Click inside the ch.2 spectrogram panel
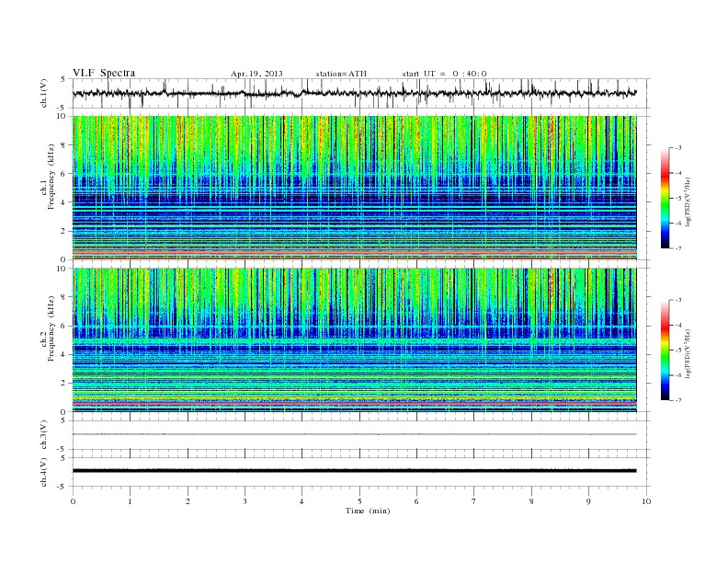The image size is (728, 563). tap(354, 340)
